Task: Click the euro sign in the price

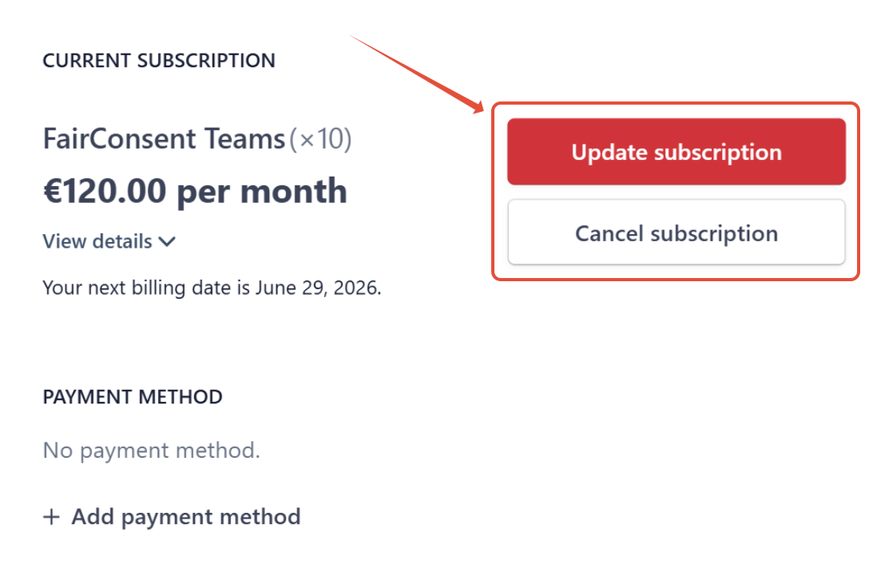Action: tap(52, 191)
